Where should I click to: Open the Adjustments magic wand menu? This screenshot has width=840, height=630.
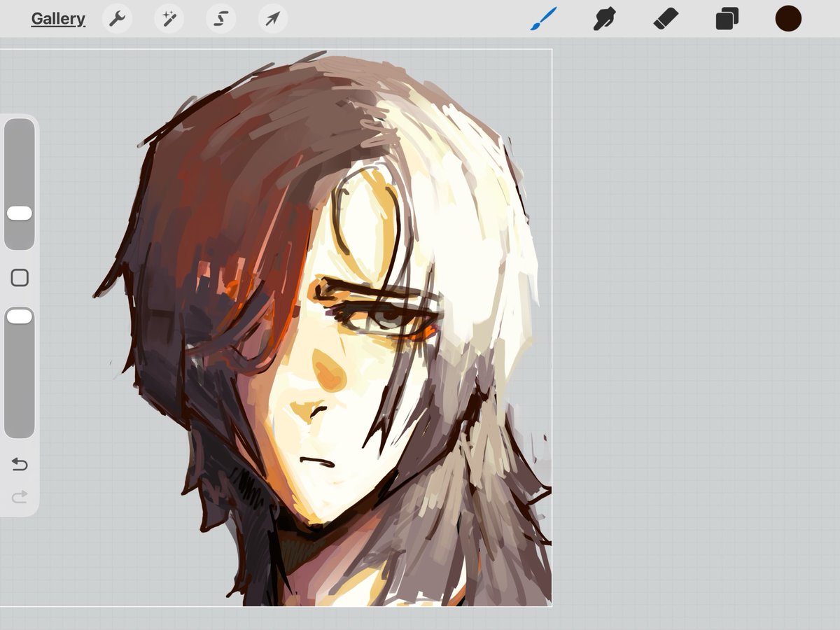[169, 19]
